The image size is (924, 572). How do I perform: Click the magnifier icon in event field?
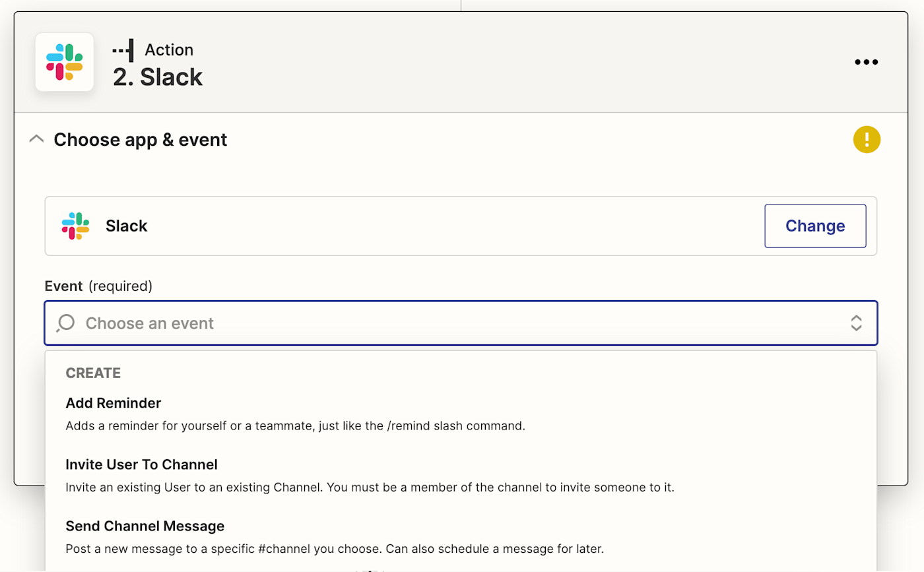65,323
